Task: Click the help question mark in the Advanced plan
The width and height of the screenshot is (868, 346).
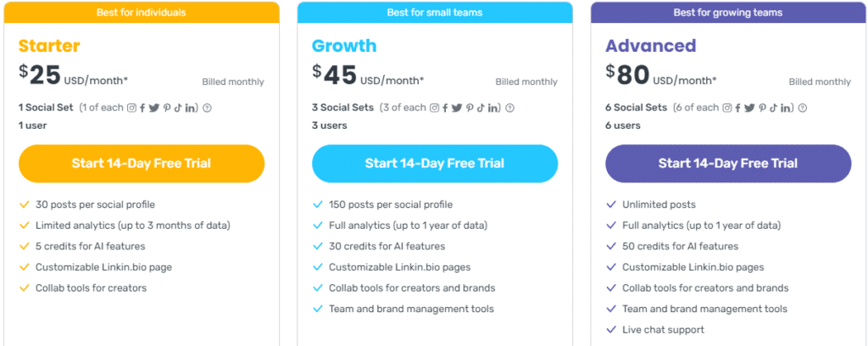Action: pos(803,108)
